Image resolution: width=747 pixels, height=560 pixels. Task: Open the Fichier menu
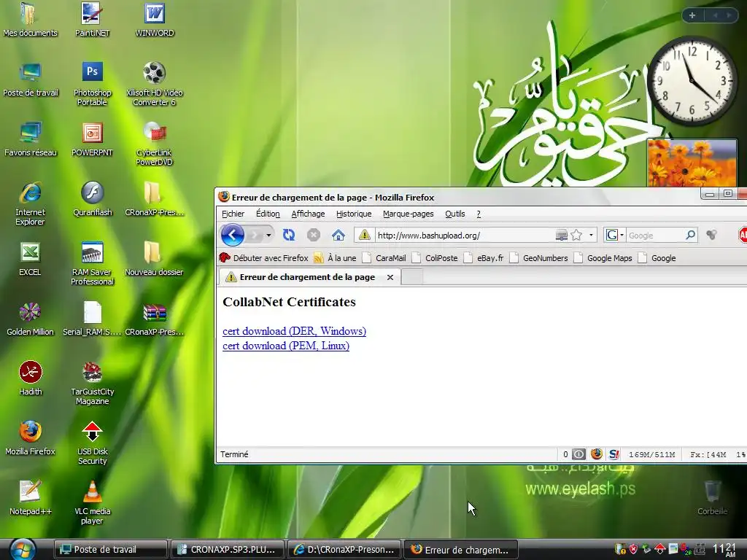tap(233, 214)
